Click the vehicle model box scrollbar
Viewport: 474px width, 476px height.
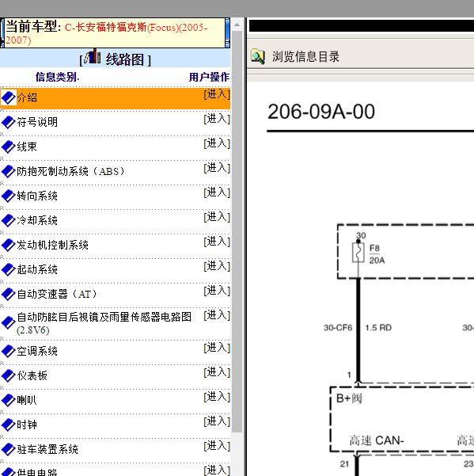(227, 32)
